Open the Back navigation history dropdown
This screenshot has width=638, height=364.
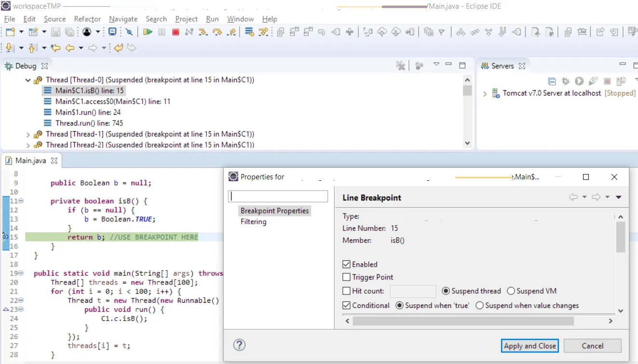(x=81, y=48)
